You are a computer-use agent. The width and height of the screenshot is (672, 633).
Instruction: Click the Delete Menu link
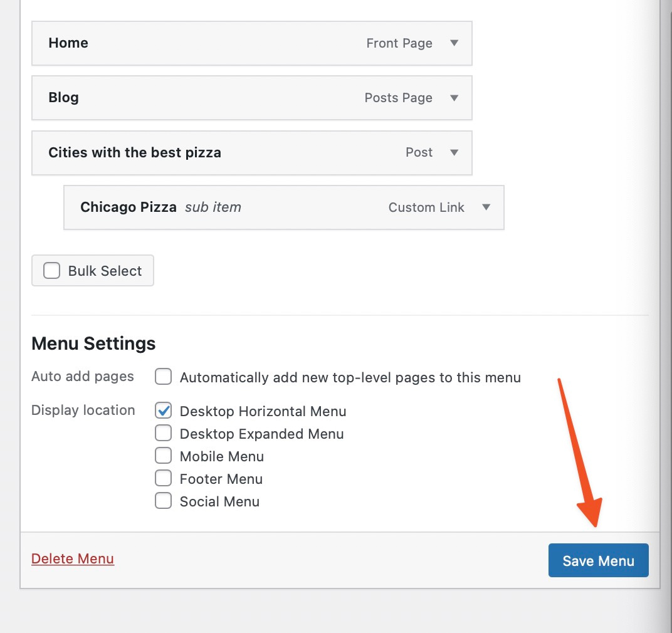click(x=73, y=558)
